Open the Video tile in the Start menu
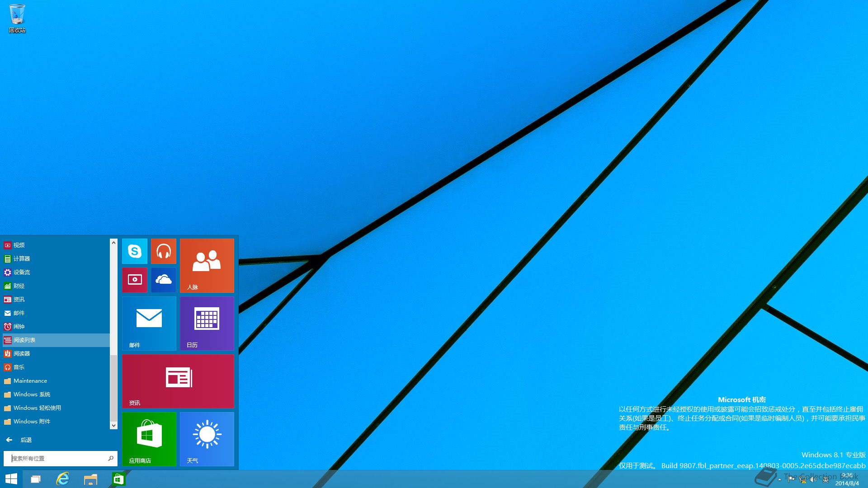 (x=135, y=280)
